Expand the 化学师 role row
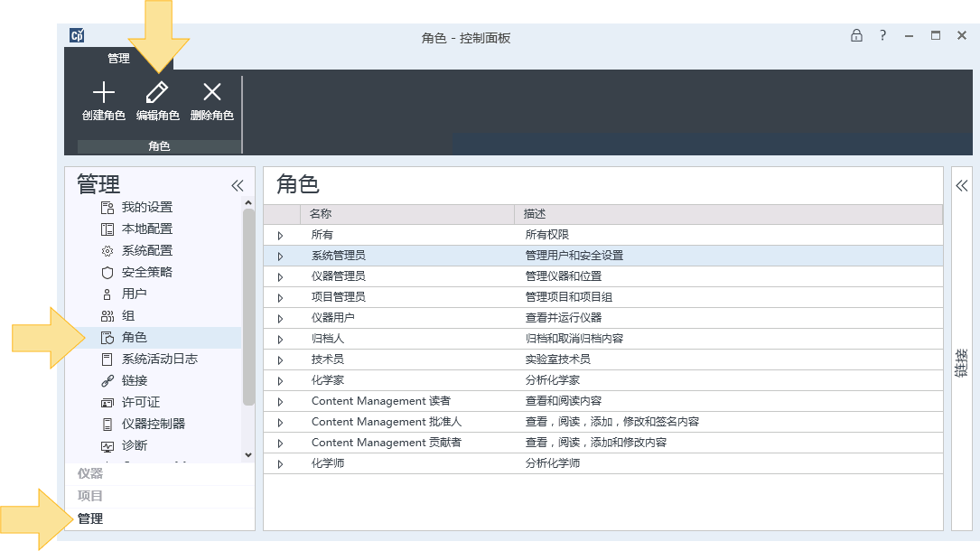 280,464
